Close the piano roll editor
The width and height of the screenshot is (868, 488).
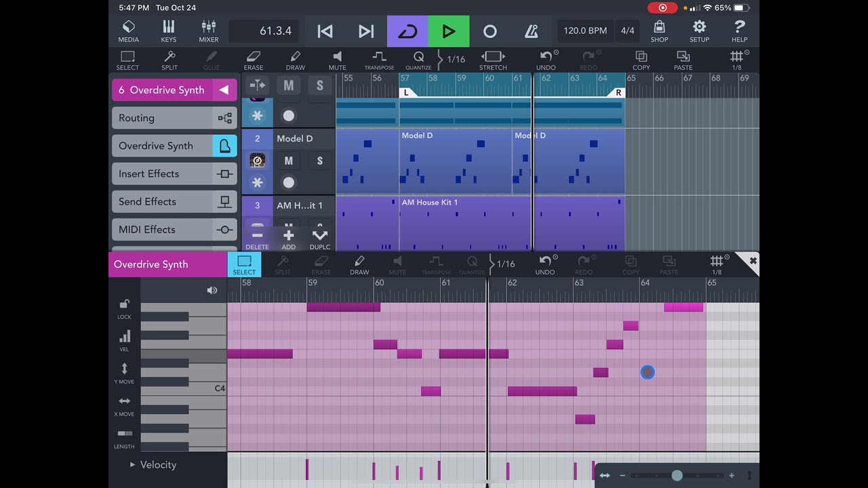click(x=752, y=261)
